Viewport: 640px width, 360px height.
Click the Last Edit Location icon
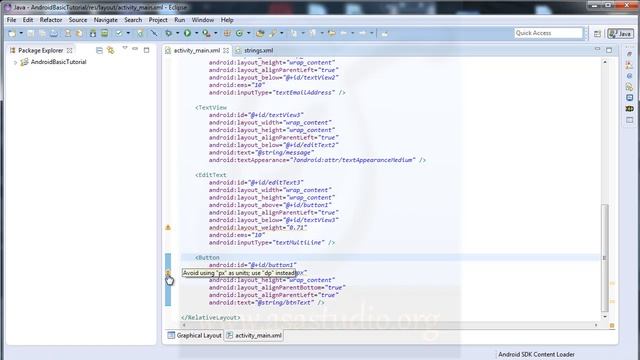click(331, 33)
